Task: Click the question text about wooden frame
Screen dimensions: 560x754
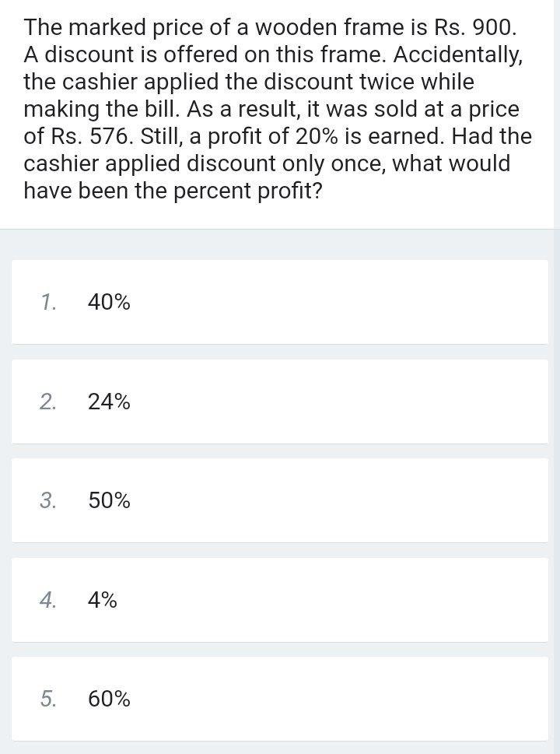Action: [278, 109]
